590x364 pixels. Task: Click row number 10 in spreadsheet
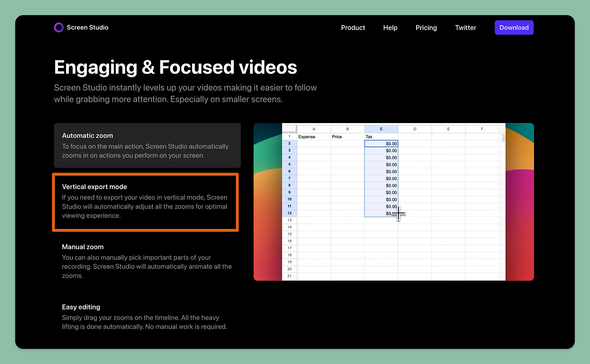pyautogui.click(x=289, y=199)
